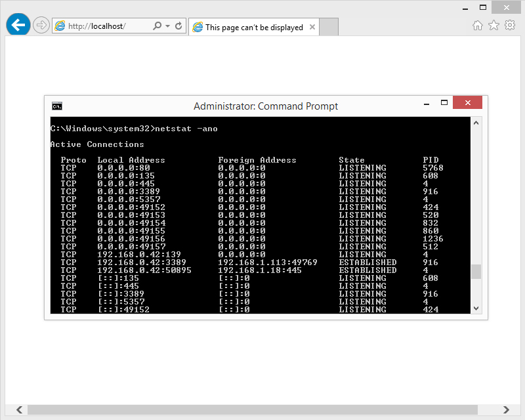Screen dimensions: 525x420
Task: Click the "PID" column header
Action: point(430,160)
